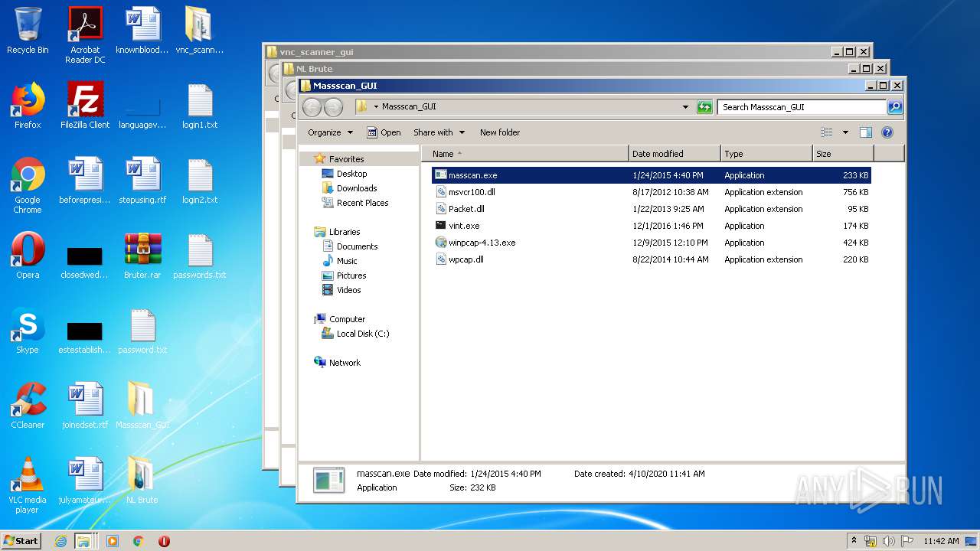Viewport: 980px width, 551px height.
Task: Open Recent Places in Favorites
Action: click(x=362, y=203)
